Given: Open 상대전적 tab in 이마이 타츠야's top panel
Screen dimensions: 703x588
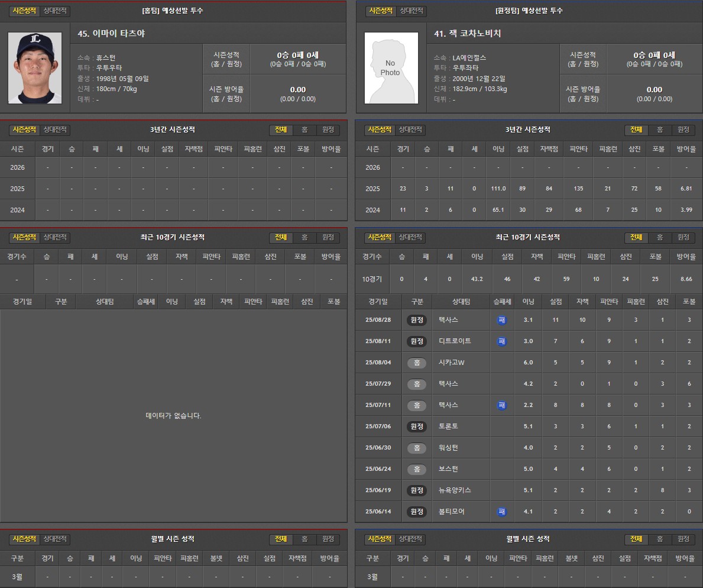Looking at the screenshot, I should click(x=56, y=11).
